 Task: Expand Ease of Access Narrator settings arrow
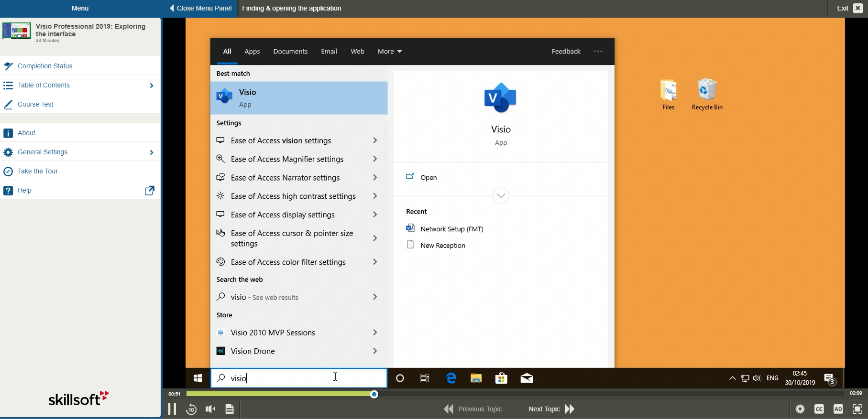[375, 178]
